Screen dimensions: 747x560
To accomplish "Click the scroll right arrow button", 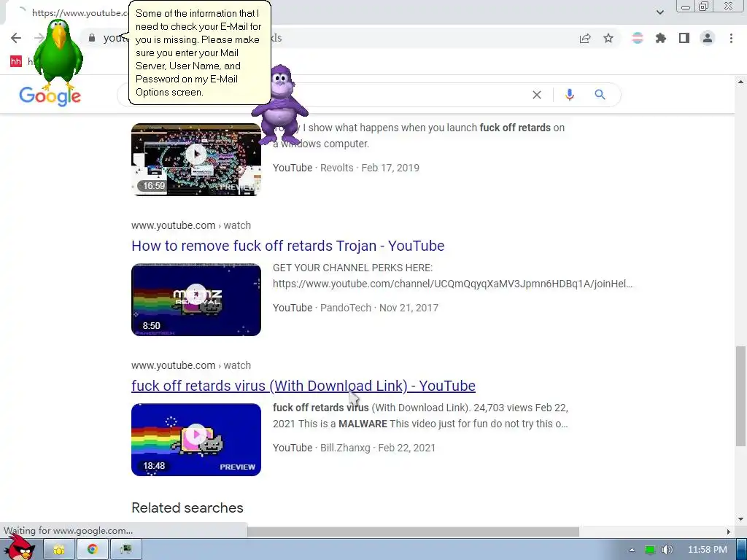I will (x=728, y=532).
